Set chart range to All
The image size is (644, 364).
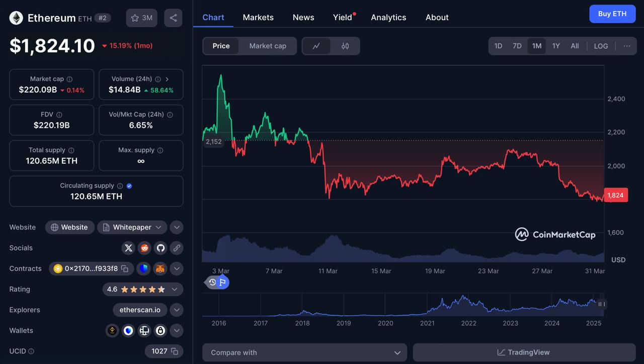(575, 46)
